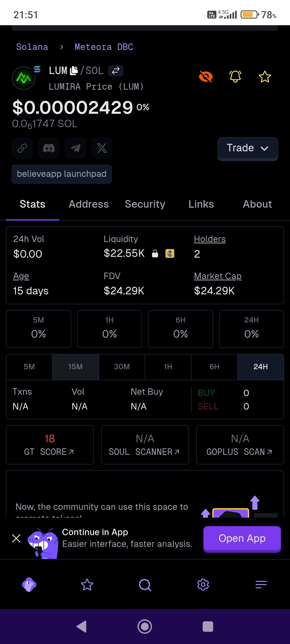Enable price alert with bell icon
290x644 pixels.
(235, 77)
